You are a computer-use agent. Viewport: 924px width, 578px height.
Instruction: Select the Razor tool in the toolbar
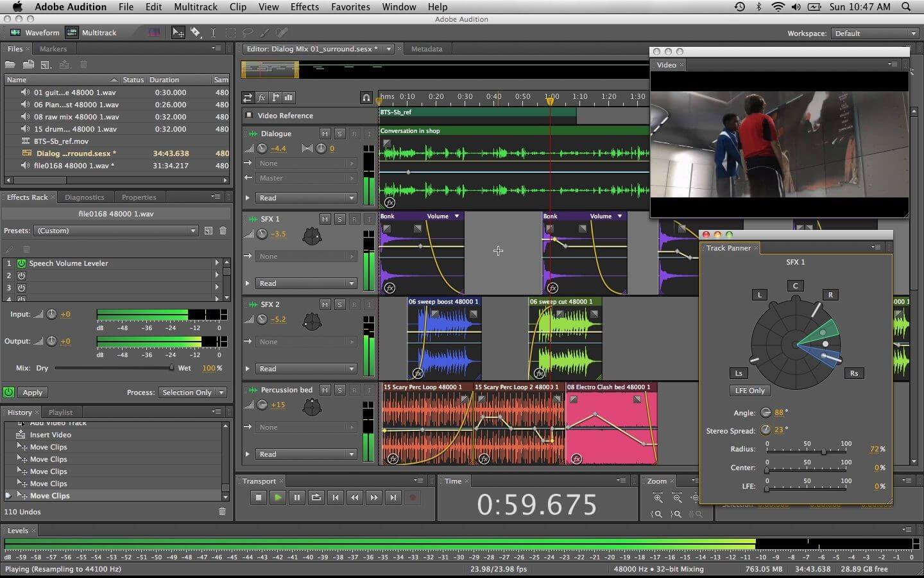pos(196,33)
